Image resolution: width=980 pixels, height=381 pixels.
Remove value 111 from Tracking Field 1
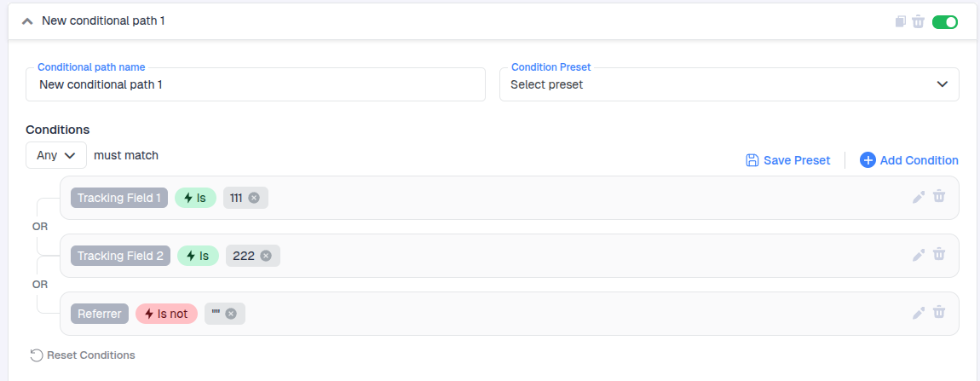254,198
